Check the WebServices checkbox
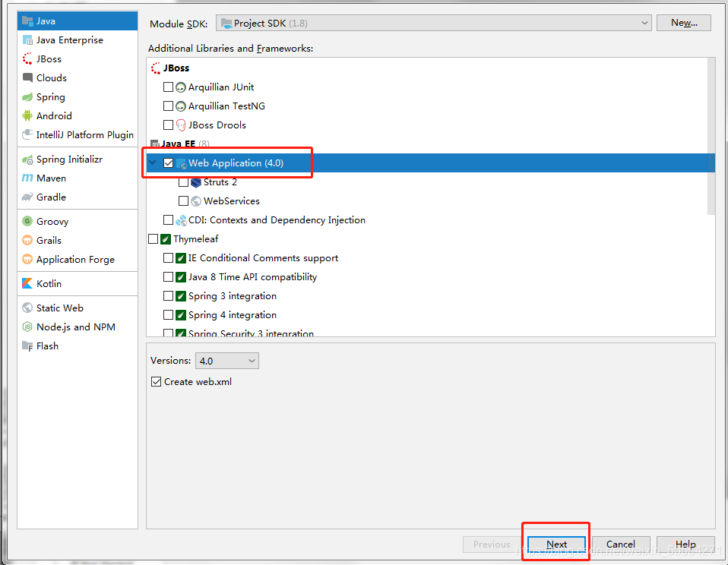The width and height of the screenshot is (728, 565). [183, 200]
